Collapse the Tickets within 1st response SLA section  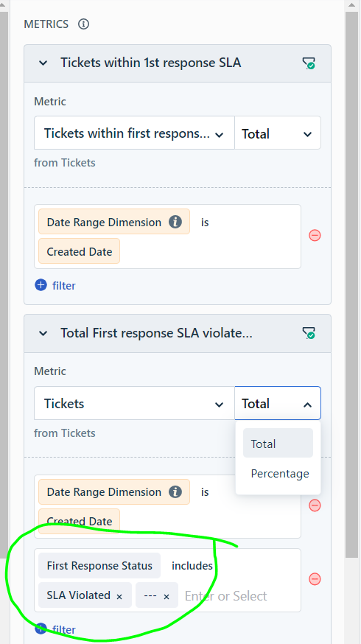(x=43, y=63)
